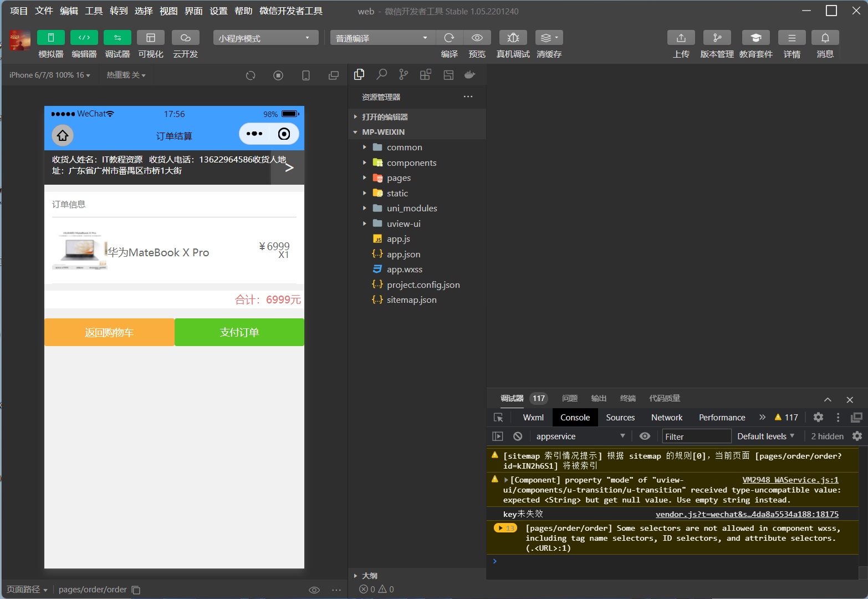Toggle the editor (编辑器) panel button
Viewport: 868px width, 599px height.
[x=84, y=37]
